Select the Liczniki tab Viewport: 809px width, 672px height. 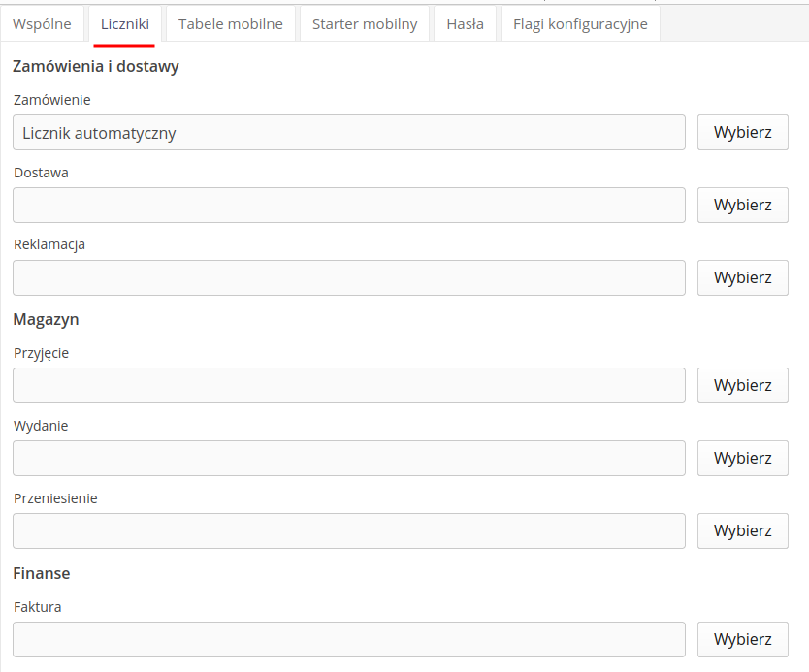[124, 24]
